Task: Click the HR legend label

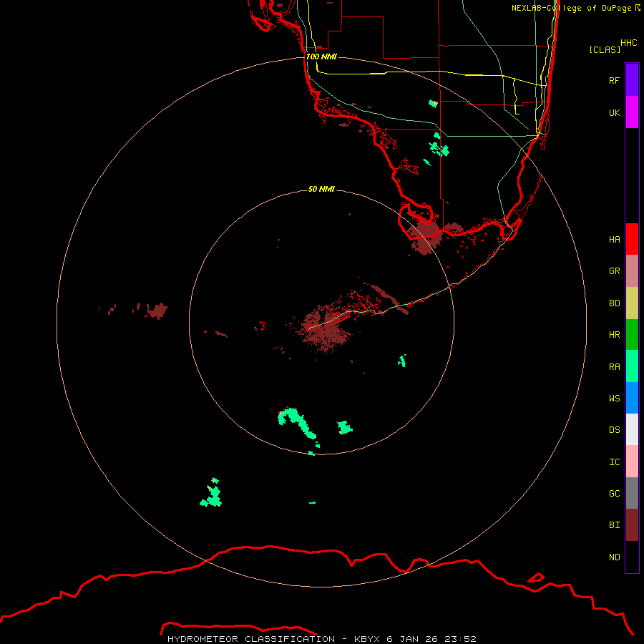Action: [614, 335]
